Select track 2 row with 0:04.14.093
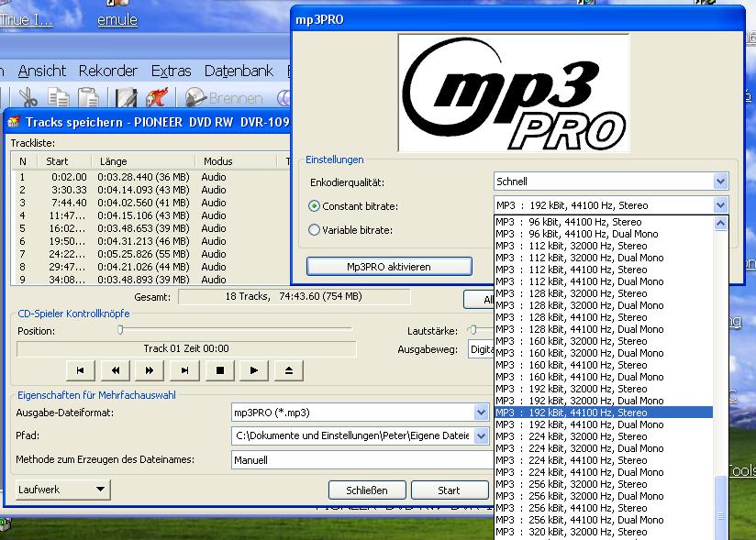This screenshot has height=540, width=756. pyautogui.click(x=150, y=190)
